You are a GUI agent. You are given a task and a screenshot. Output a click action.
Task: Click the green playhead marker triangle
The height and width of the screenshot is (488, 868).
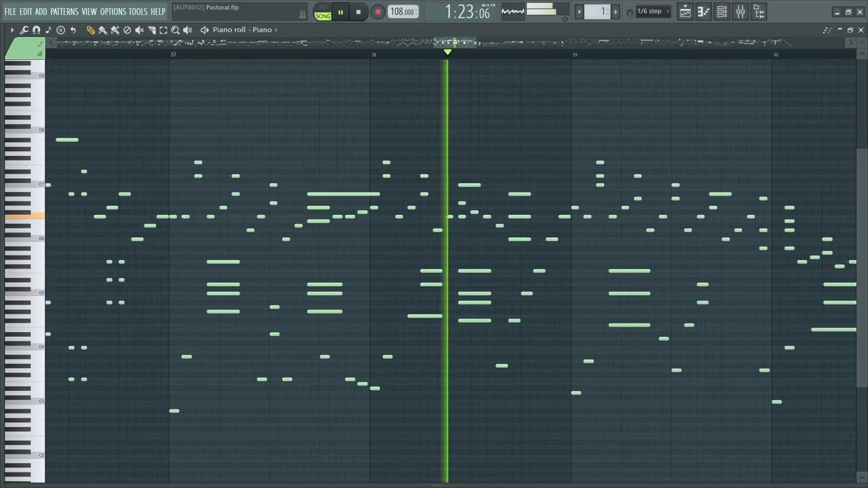point(448,52)
